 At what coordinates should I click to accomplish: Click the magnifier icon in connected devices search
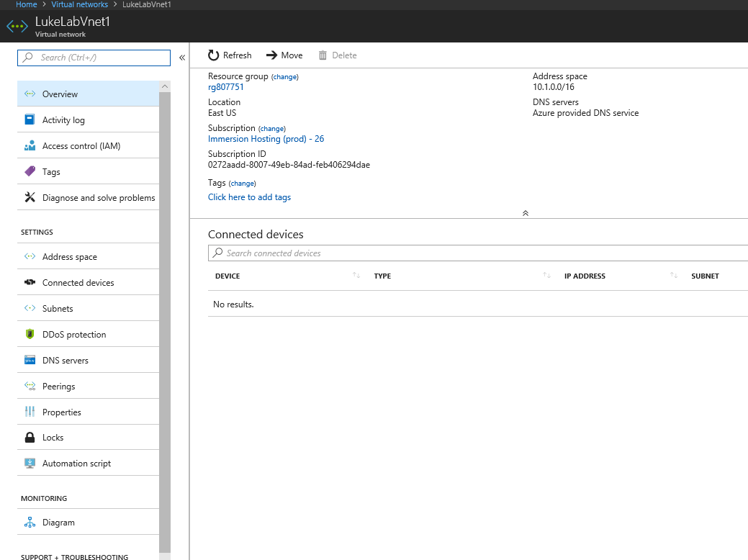[217, 253]
